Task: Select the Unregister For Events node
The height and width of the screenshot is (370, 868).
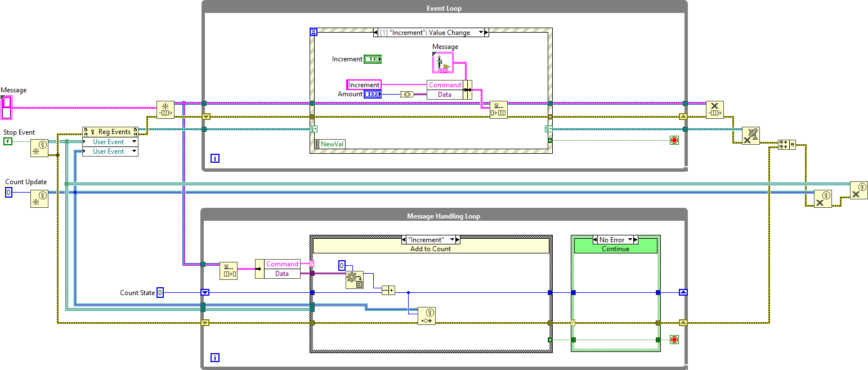Action: (750, 136)
